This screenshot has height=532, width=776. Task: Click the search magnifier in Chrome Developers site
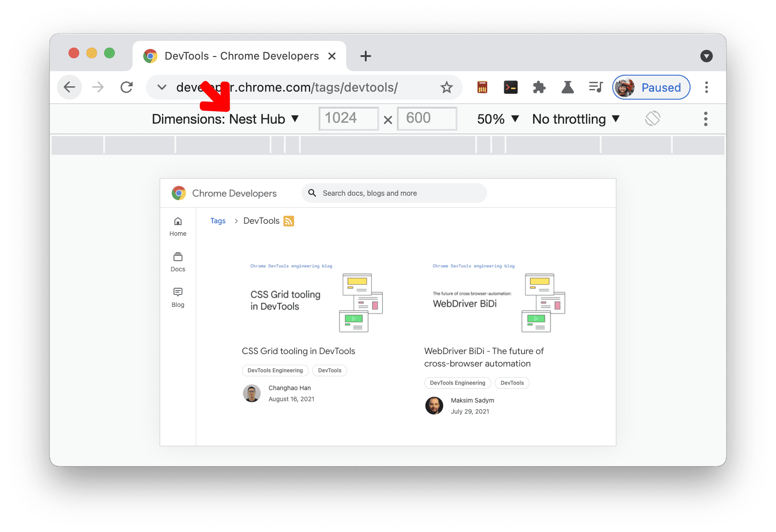pyautogui.click(x=312, y=193)
